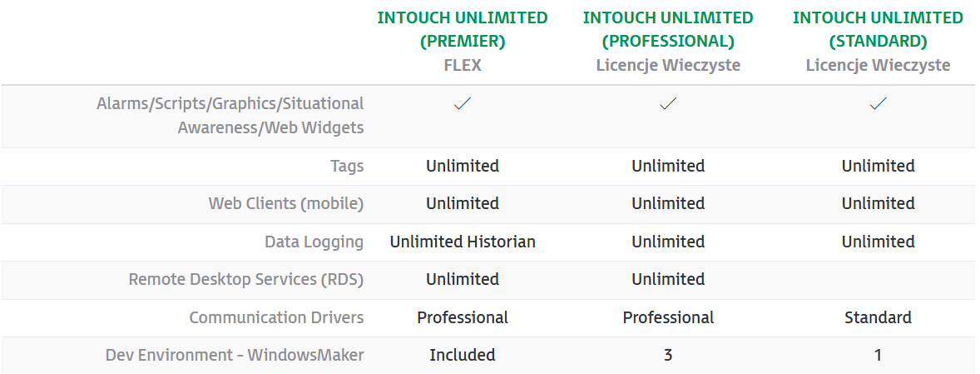Click Licencje Wieczyste under the Professional heading

(x=668, y=65)
